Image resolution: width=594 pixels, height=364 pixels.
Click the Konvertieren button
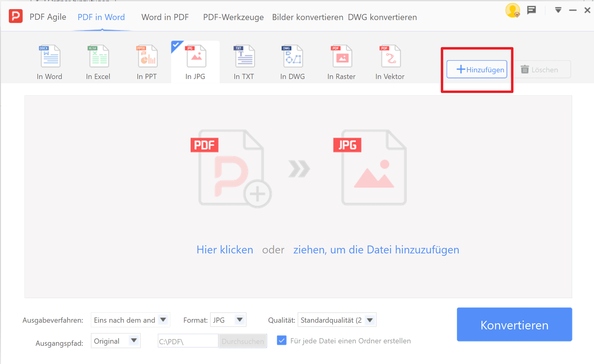(514, 325)
